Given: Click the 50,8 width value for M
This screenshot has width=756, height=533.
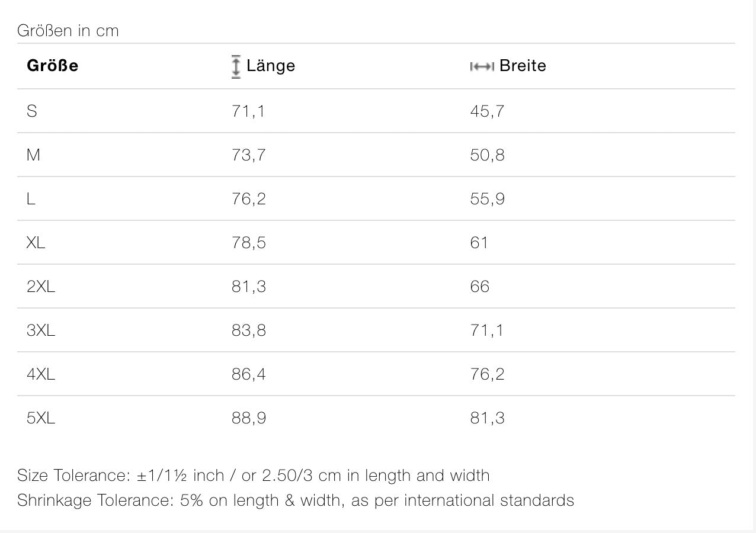Looking at the screenshot, I should (x=487, y=155).
